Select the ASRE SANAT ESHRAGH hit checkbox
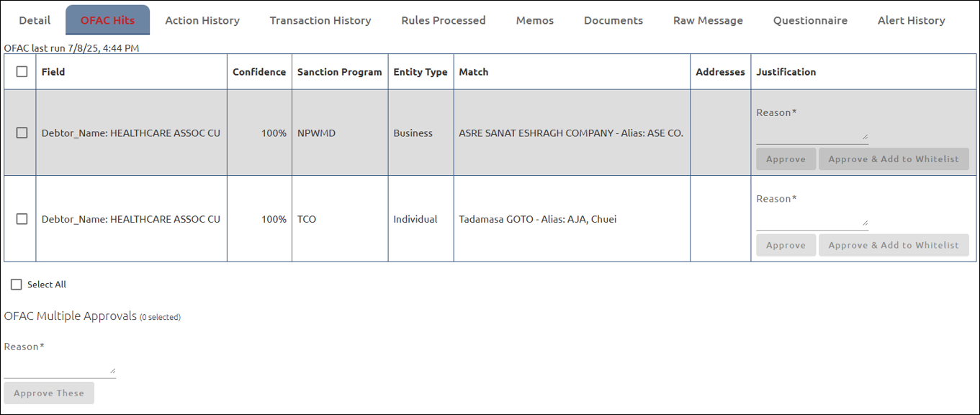Viewport: 980px width, 415px height. click(x=22, y=133)
